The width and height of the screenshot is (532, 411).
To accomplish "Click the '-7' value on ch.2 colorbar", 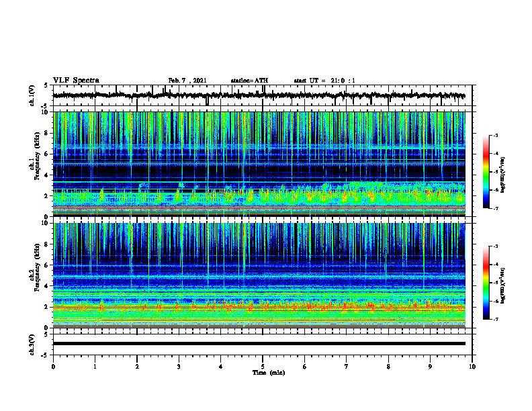I will (495, 320).
